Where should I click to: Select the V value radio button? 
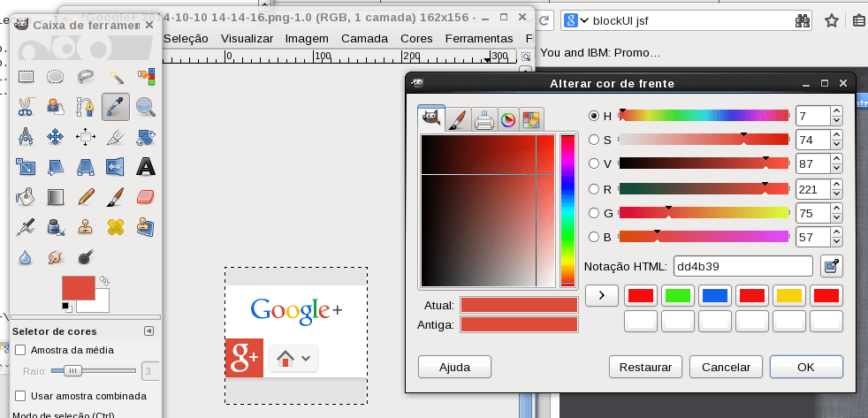(x=594, y=163)
